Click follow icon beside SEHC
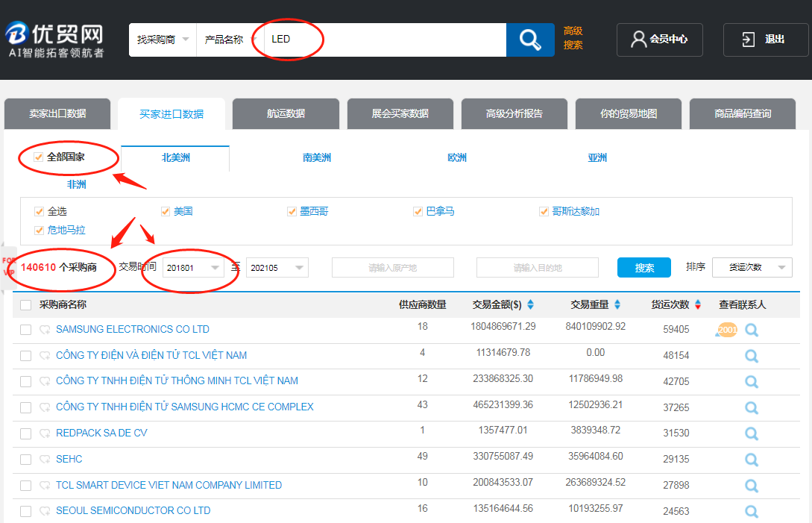Screen dimensions: 812x523 coord(45,460)
